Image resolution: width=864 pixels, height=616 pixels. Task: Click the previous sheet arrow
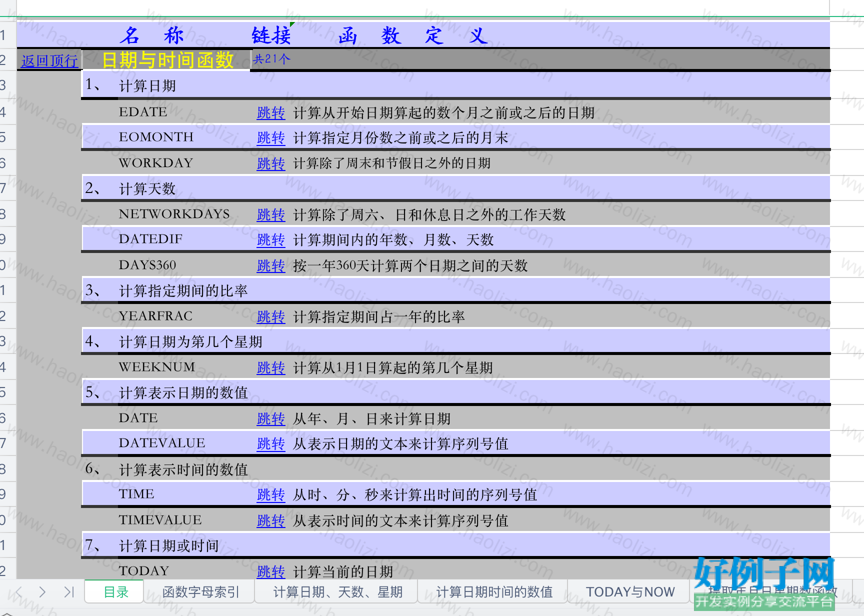(19, 592)
